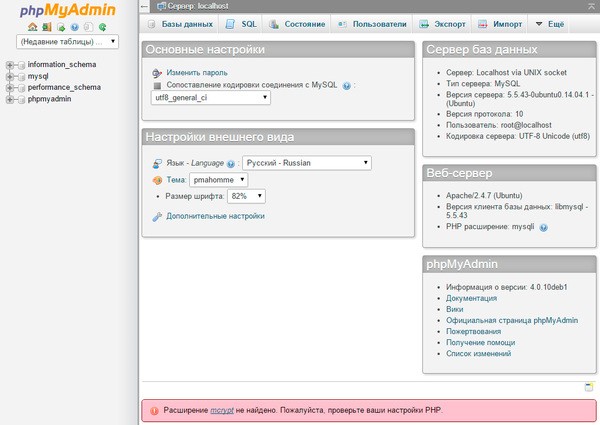Open the Список изменений link
This screenshot has height=425, width=600.
(478, 354)
